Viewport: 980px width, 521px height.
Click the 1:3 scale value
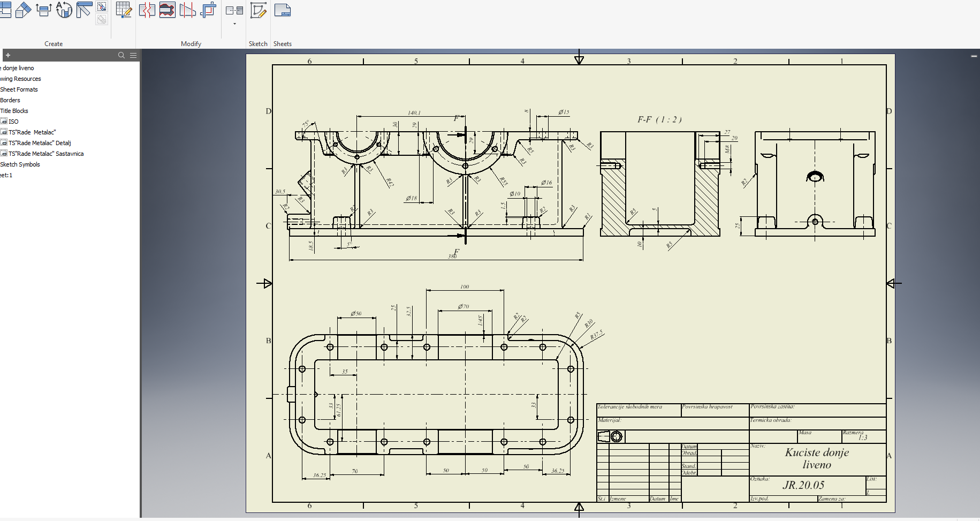863,437
